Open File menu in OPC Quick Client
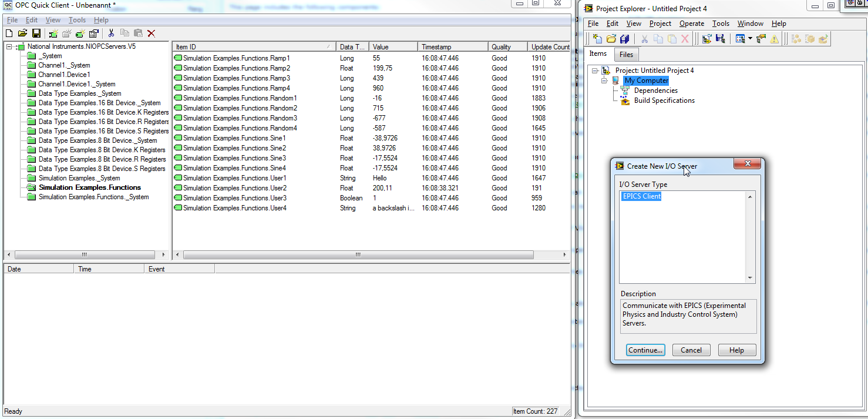 12,20
